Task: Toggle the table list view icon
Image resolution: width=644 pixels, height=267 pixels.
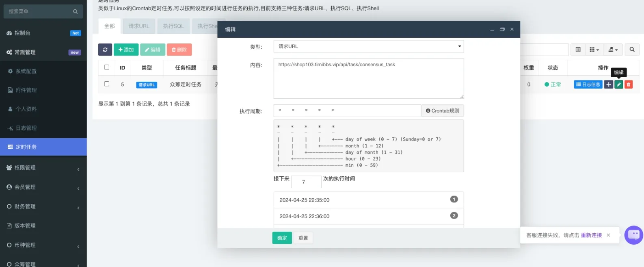Action: 578,50
